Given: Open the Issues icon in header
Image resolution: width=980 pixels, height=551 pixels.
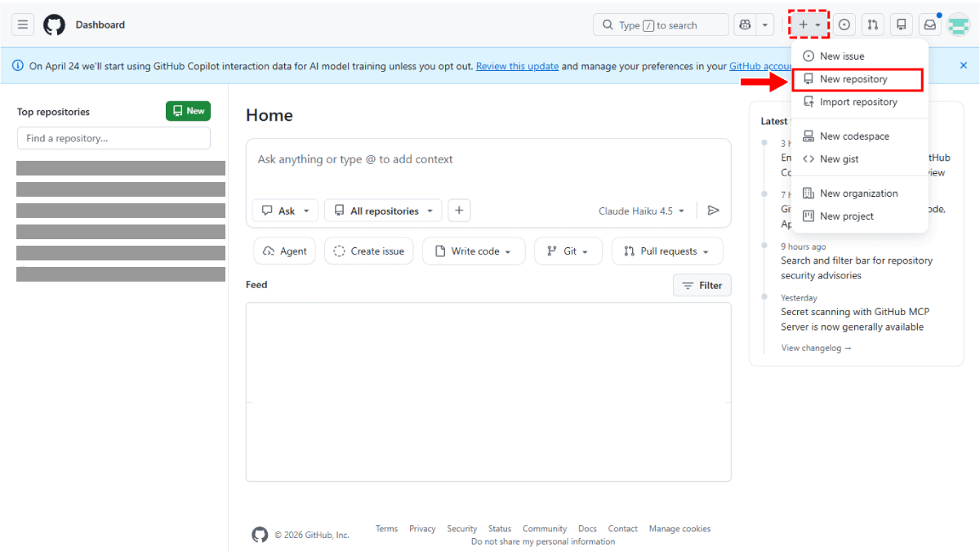Looking at the screenshot, I should 844,24.
